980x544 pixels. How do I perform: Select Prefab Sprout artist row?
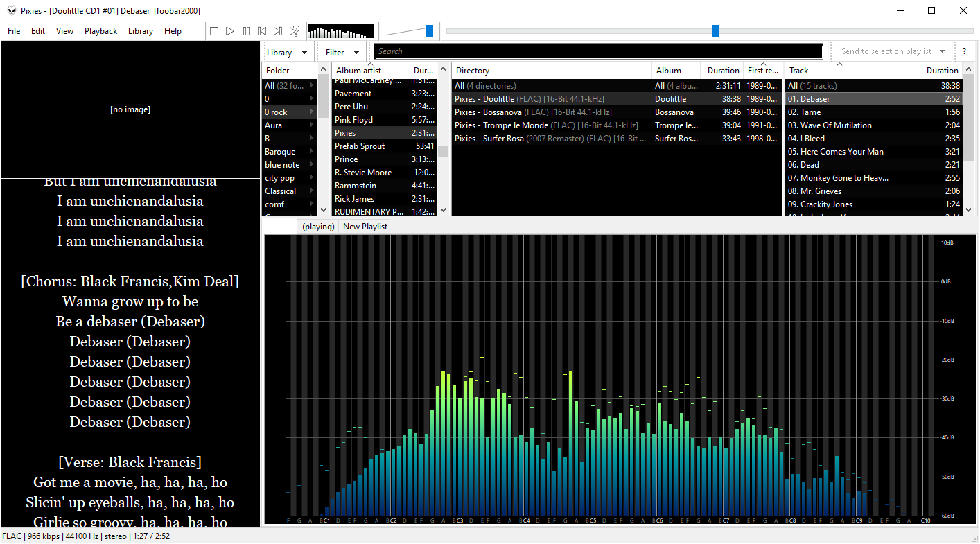click(x=385, y=146)
